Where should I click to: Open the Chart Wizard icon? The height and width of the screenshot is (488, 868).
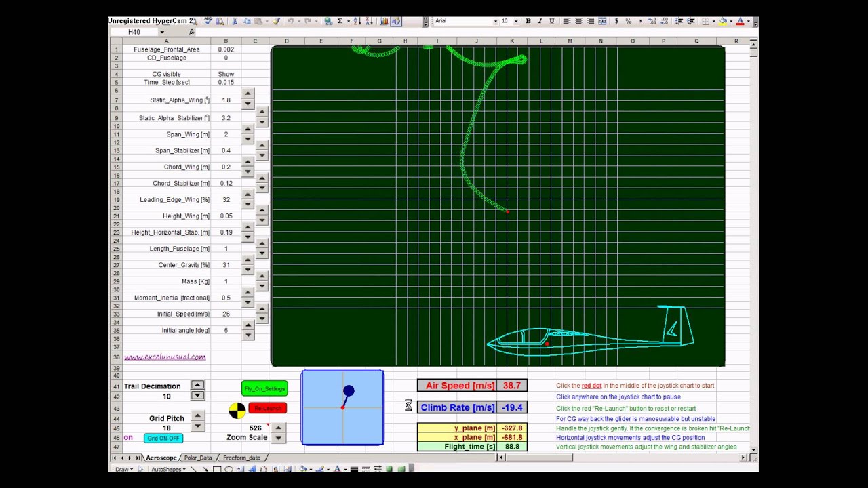click(x=384, y=21)
